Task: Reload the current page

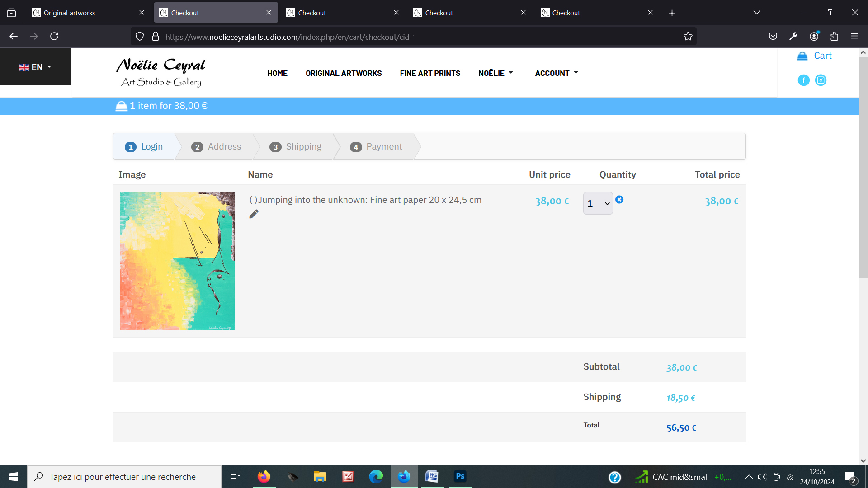Action: click(54, 37)
